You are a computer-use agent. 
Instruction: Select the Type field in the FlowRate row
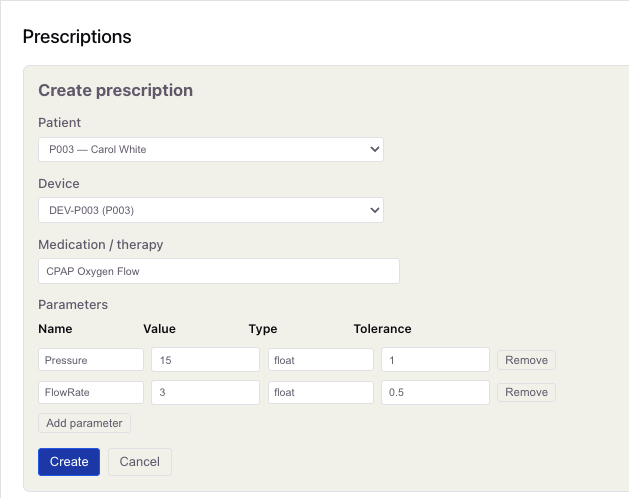(x=320, y=392)
